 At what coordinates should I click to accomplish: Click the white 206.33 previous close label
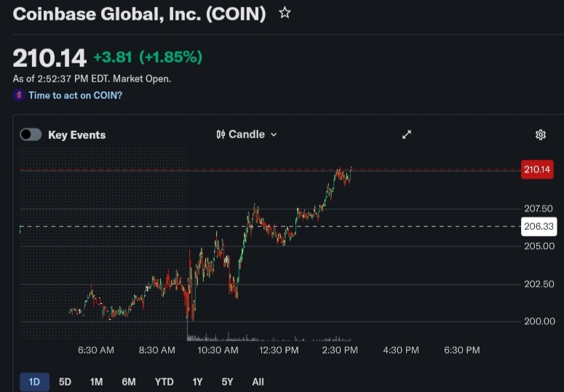point(539,226)
